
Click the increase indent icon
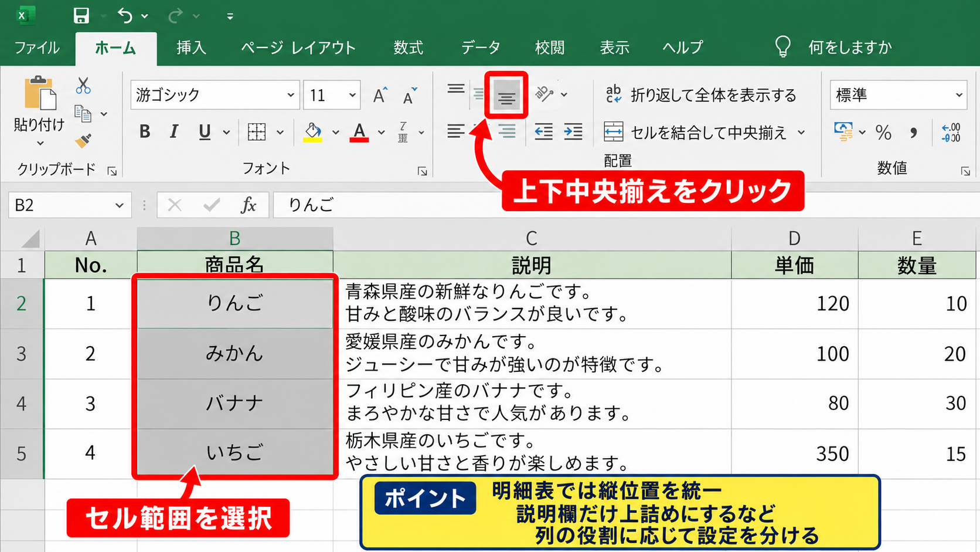[x=573, y=132]
